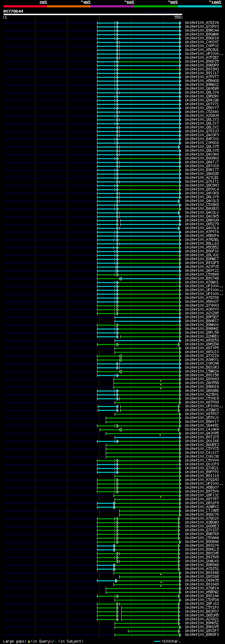The image size is (225, 644).
Task: Click the red 20% identity legend segment
Action: point(25,6)
